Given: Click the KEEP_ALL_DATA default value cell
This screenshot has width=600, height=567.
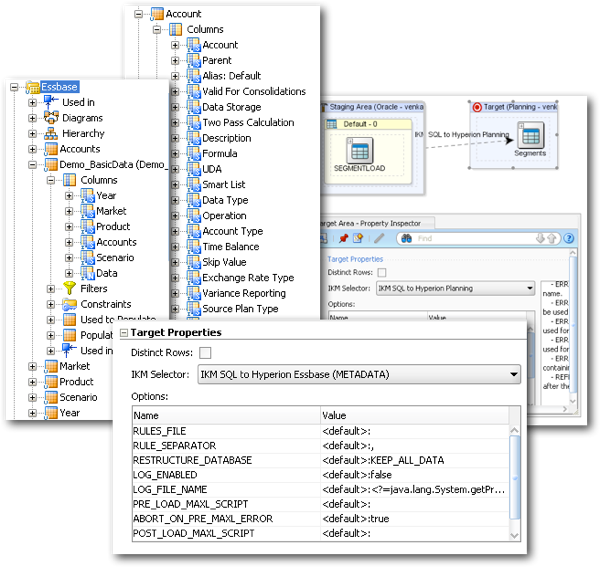Looking at the screenshot, I should 414,460.
